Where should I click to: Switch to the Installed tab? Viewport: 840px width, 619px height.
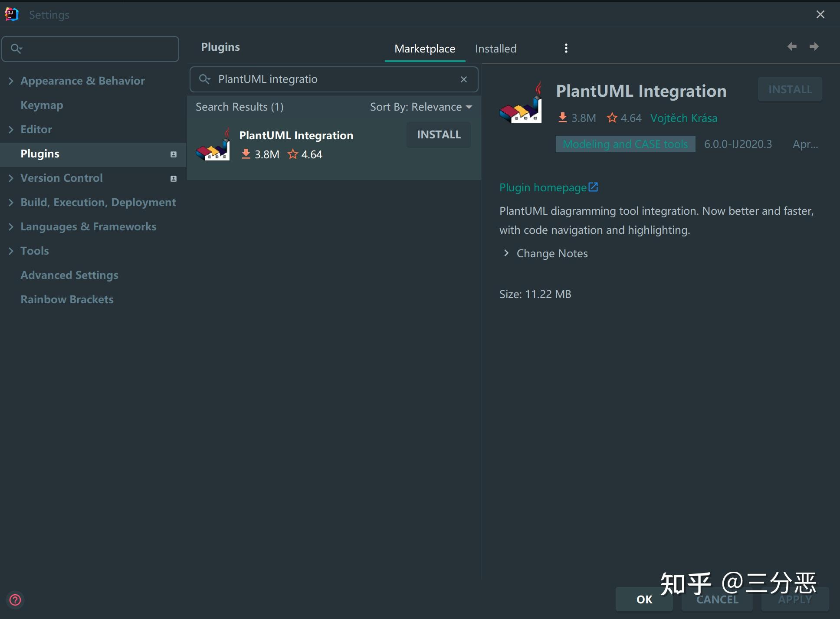tap(495, 49)
